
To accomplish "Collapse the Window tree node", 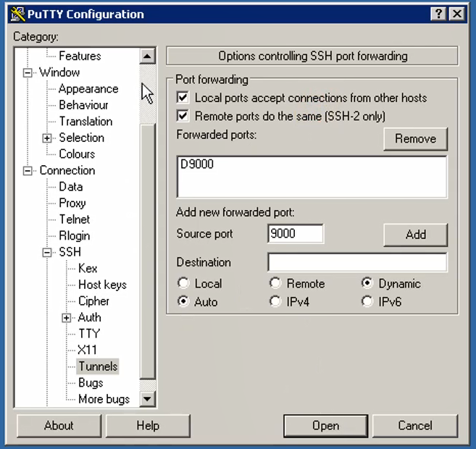I will pyautogui.click(x=28, y=73).
